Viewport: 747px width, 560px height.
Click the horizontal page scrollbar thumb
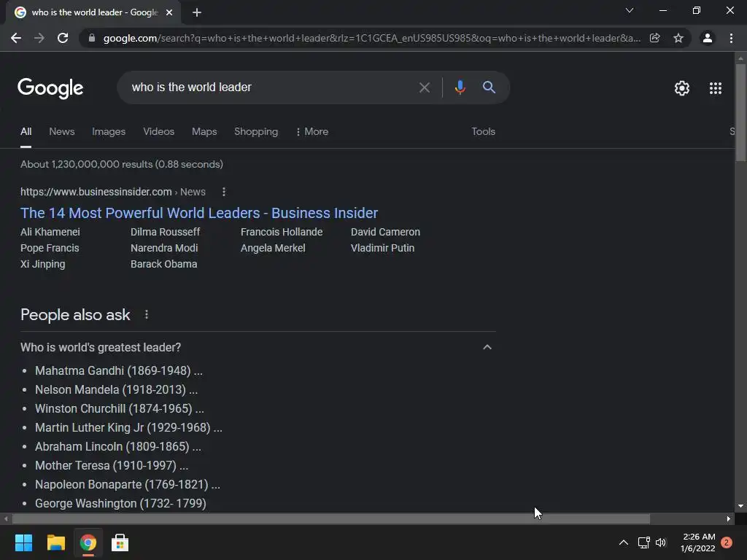(330, 518)
